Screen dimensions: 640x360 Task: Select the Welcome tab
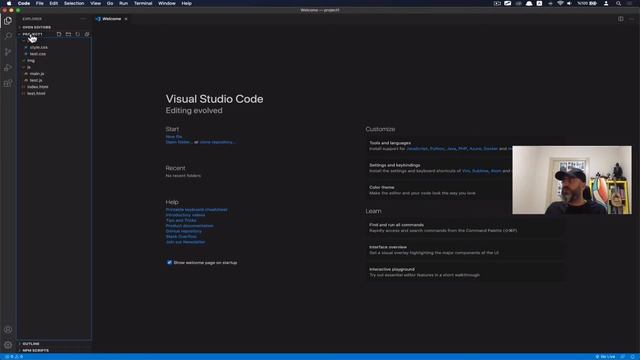111,19
